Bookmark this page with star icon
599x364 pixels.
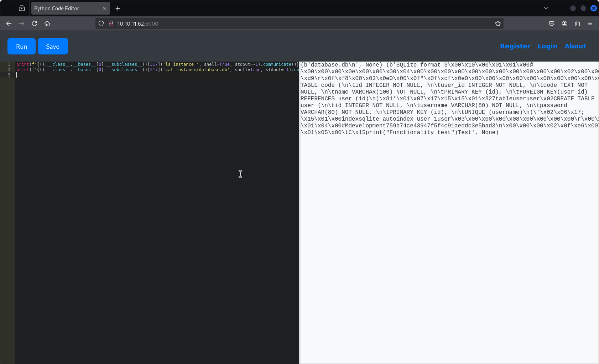point(498,23)
